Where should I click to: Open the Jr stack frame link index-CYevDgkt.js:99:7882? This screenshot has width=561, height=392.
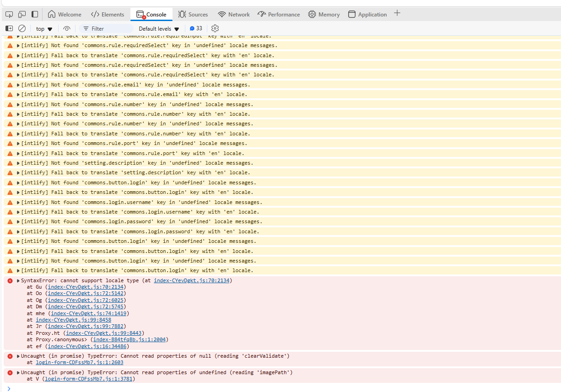click(x=86, y=326)
